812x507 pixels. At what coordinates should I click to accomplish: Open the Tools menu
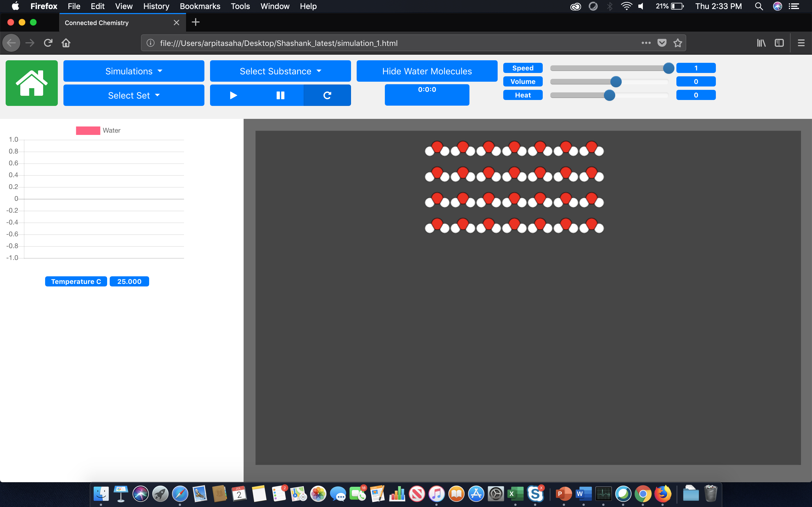240,6
